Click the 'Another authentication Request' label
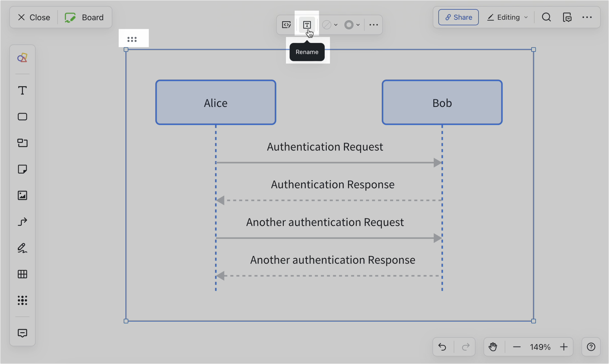609x364 pixels. click(325, 222)
